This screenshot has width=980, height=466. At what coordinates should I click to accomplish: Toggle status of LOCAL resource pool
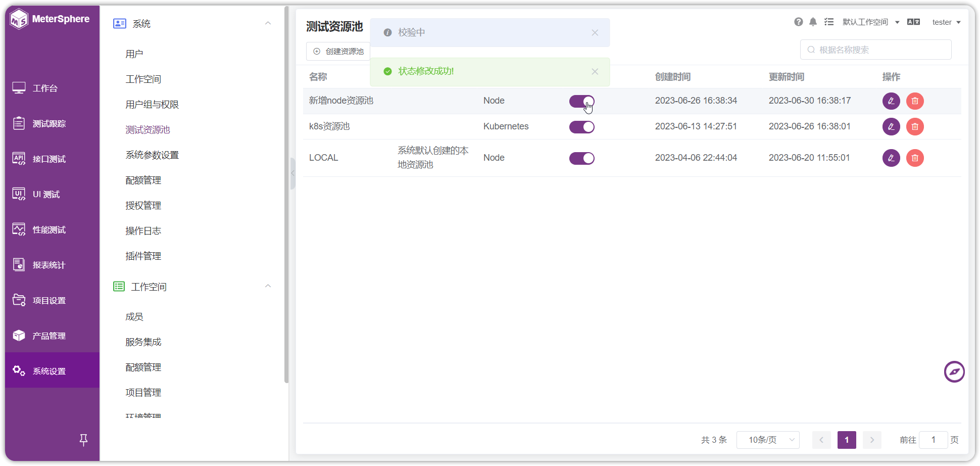tap(582, 158)
